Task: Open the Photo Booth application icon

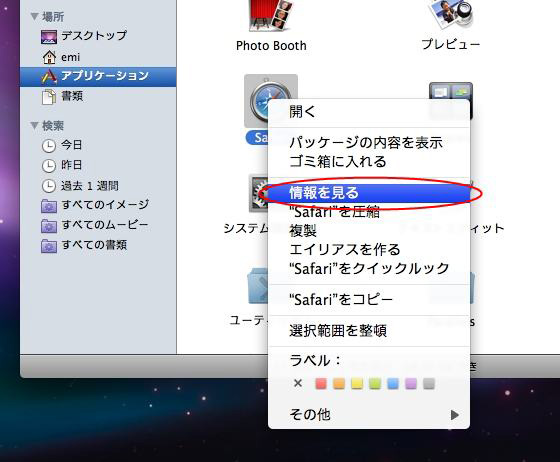Action: tap(271, 16)
